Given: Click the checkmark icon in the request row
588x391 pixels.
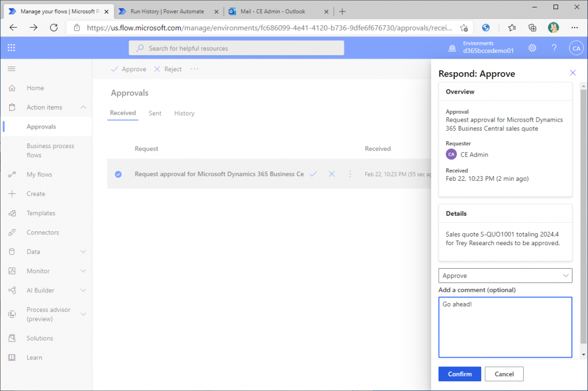Looking at the screenshot, I should [313, 174].
